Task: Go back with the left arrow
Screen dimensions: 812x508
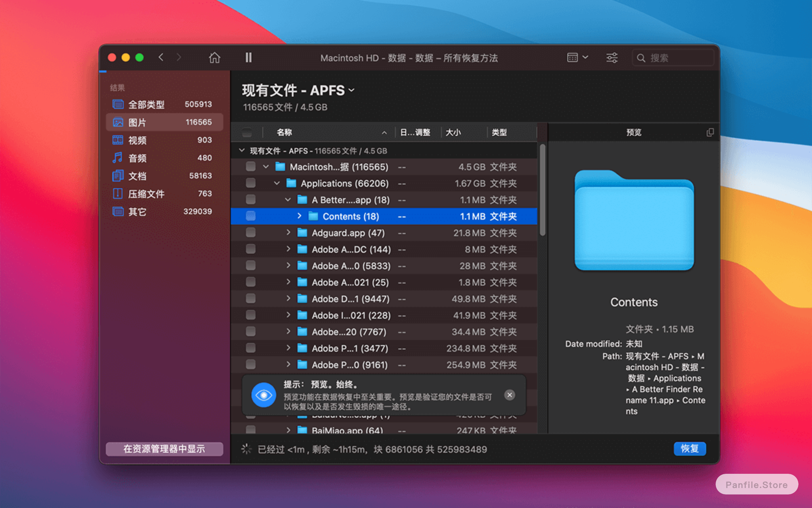Action: pyautogui.click(x=161, y=57)
